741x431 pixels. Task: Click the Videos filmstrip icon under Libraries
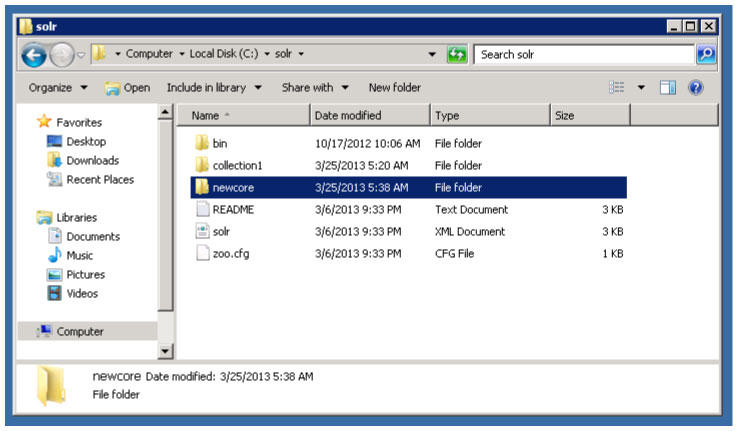click(x=54, y=293)
